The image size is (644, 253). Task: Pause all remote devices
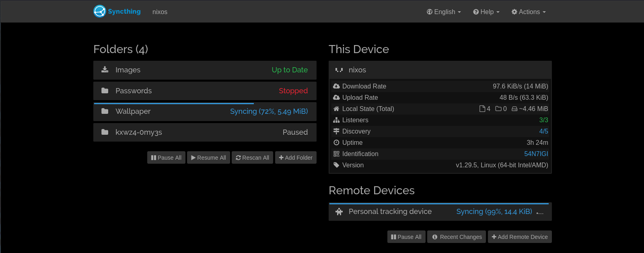406,237
